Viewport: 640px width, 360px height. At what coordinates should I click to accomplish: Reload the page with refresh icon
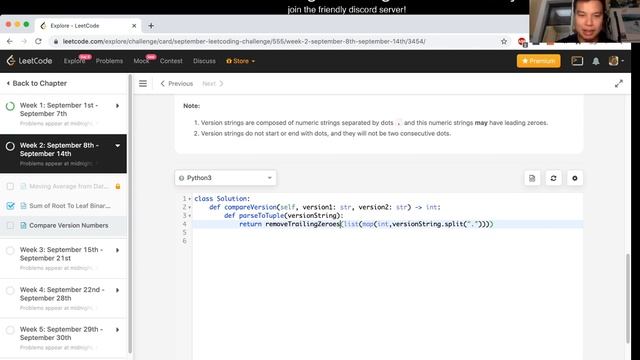click(38, 41)
